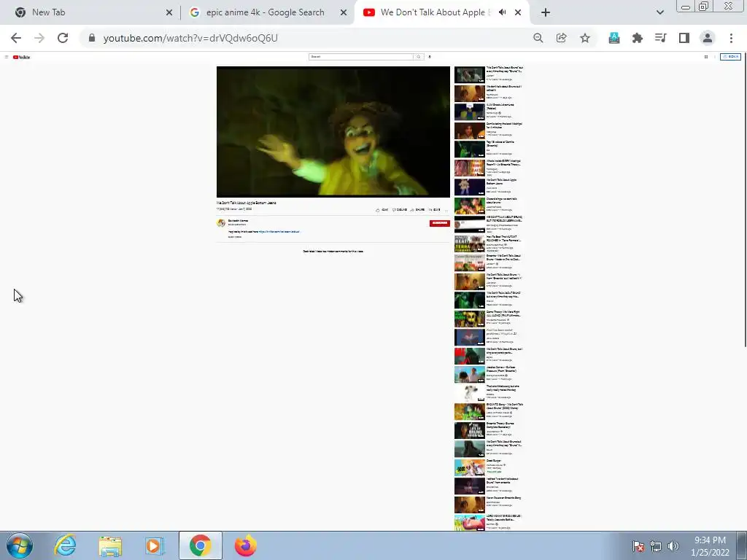
Task: Open the Chrome profile avatar
Action: pyautogui.click(x=708, y=38)
